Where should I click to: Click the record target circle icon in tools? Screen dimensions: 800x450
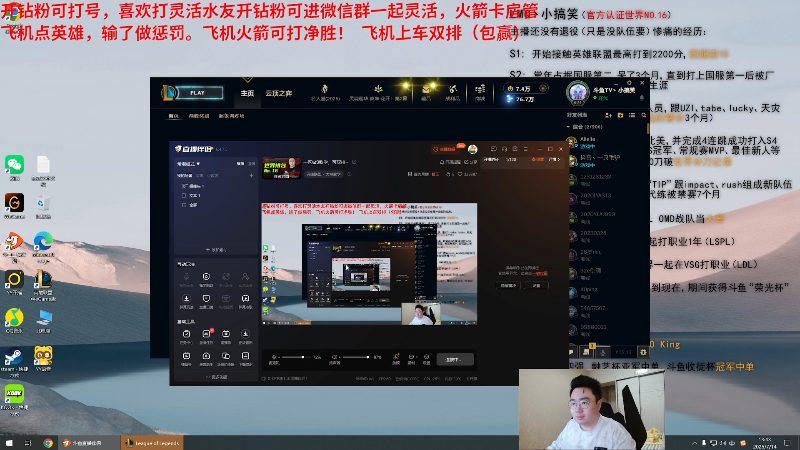click(206, 277)
